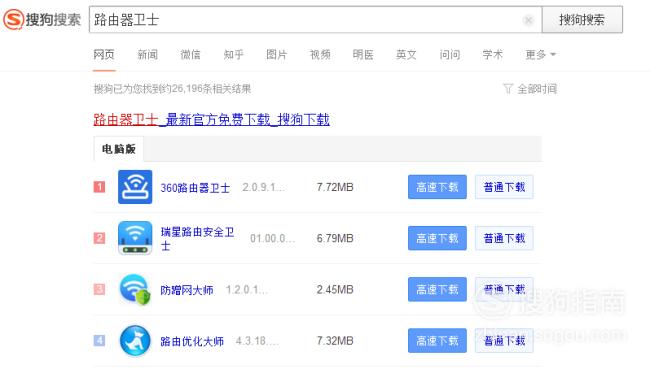Image resolution: width=650 pixels, height=369 pixels.
Task: Switch to the 知乎 tab
Action: (x=233, y=54)
